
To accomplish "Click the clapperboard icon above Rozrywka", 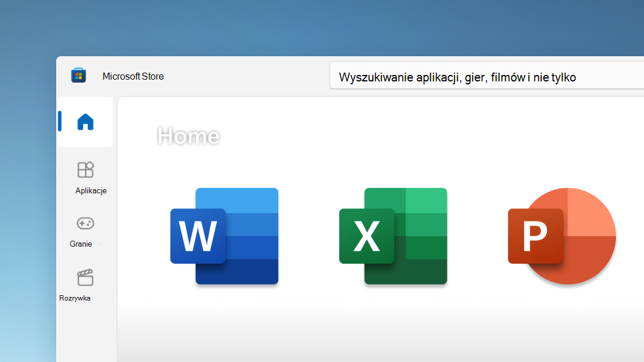I will tap(85, 276).
